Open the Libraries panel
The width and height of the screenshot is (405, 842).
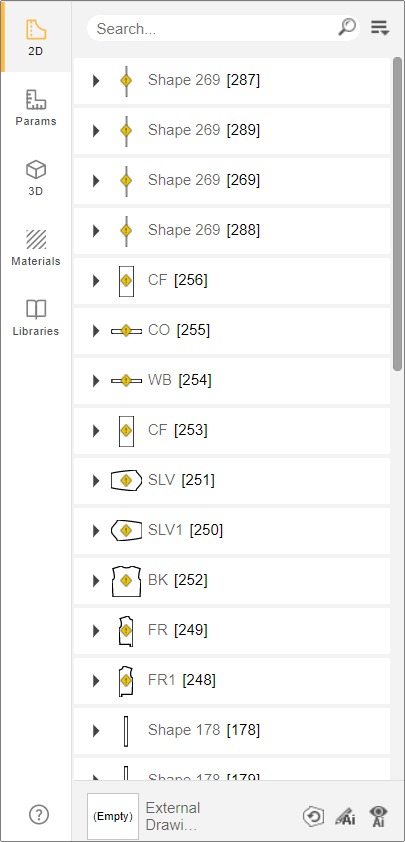tap(35, 317)
